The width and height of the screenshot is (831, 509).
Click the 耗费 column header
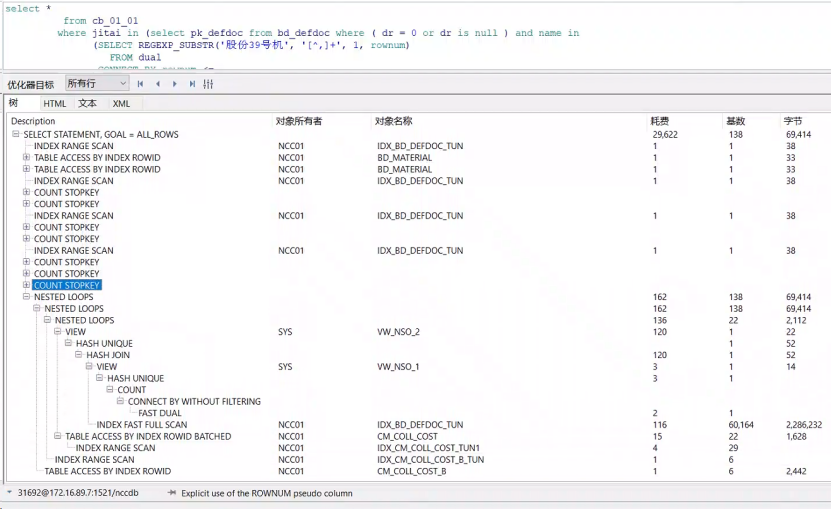click(x=660, y=121)
